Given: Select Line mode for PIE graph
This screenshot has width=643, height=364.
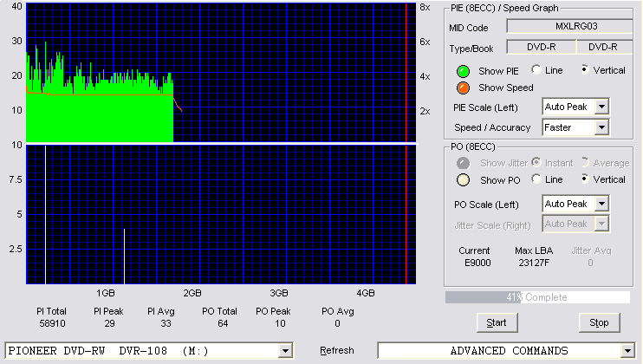Looking at the screenshot, I should click(536, 69).
